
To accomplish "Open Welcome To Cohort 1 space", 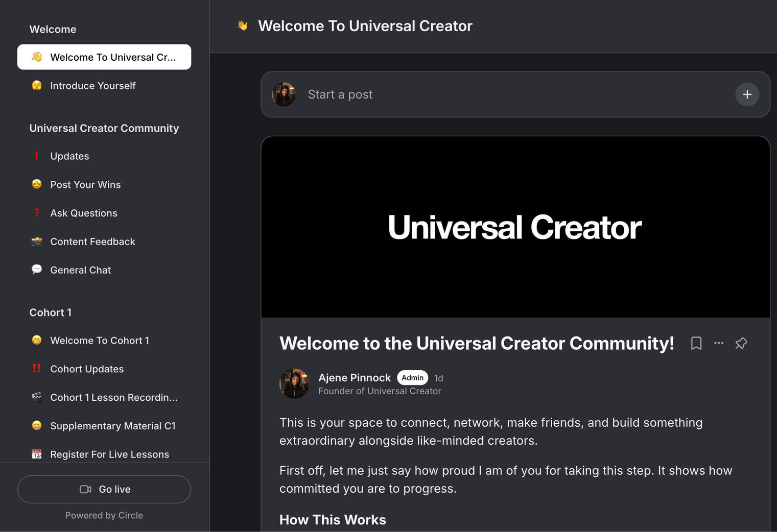I will point(100,341).
